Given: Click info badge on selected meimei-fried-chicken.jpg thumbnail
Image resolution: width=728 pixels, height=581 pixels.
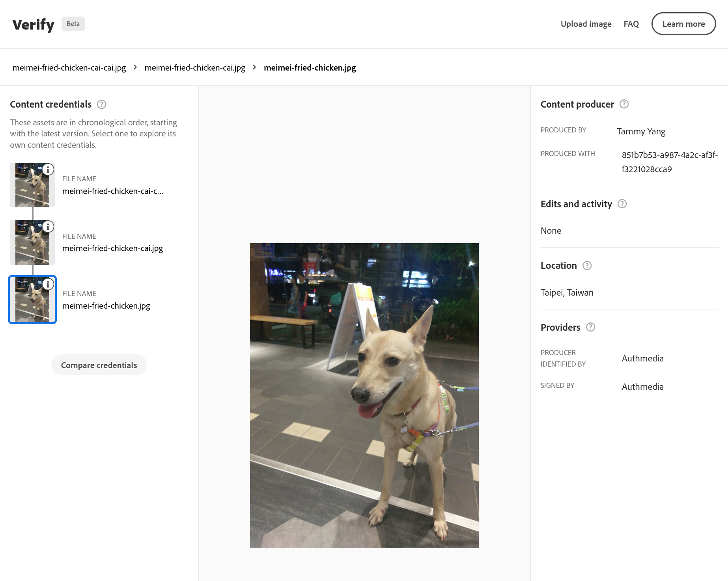Looking at the screenshot, I should pyautogui.click(x=48, y=284).
